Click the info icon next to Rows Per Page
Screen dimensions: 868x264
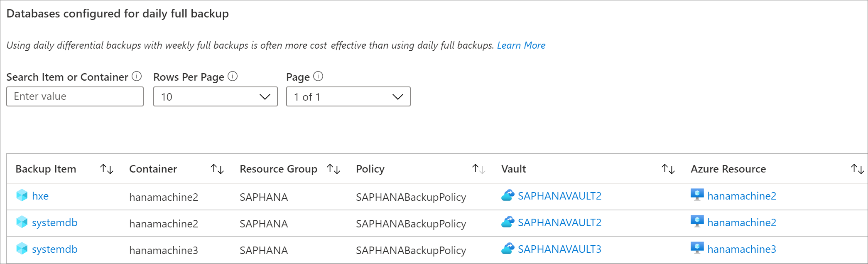pyautogui.click(x=233, y=76)
